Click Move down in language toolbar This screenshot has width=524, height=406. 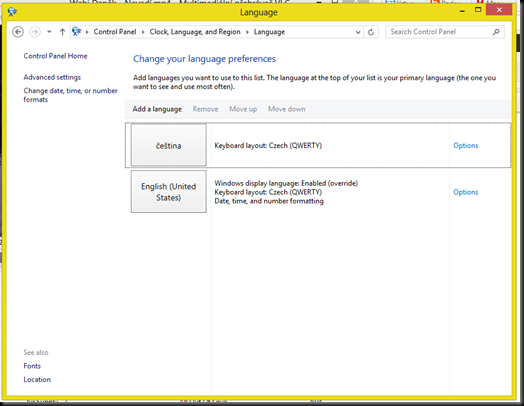[x=287, y=109]
